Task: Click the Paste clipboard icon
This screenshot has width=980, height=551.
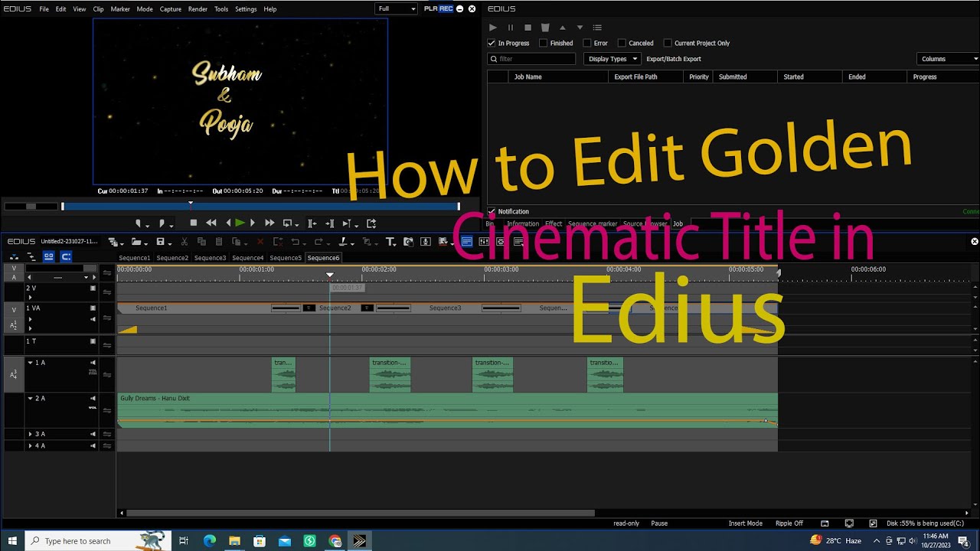Action: point(219,242)
